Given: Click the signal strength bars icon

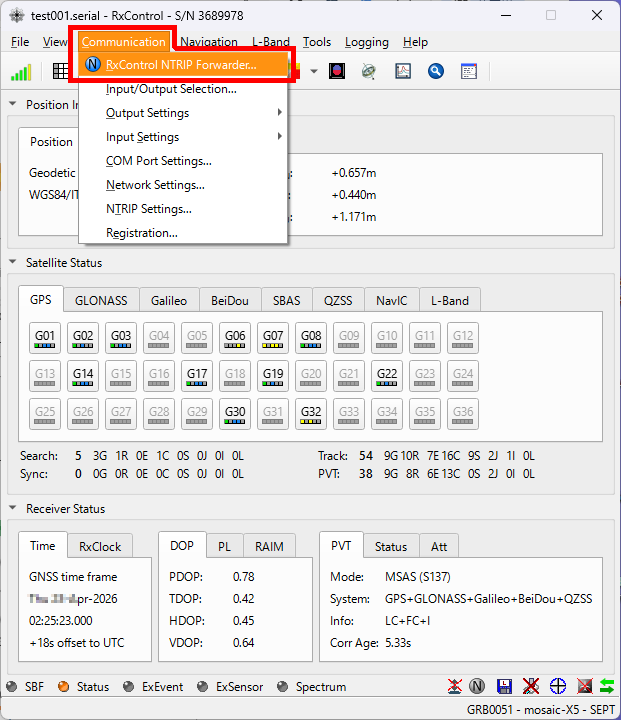Looking at the screenshot, I should [x=21, y=71].
